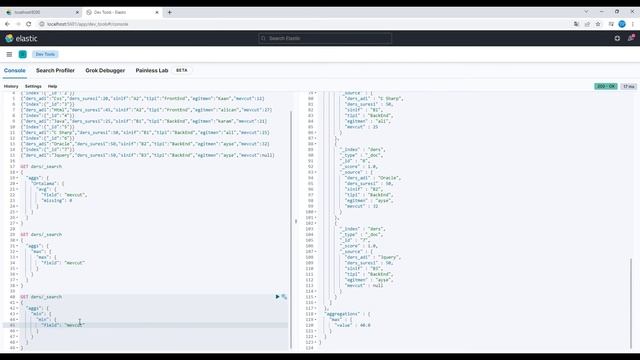Click the GET ders/_search request on line 40
The height and width of the screenshot is (360, 640).
[x=41, y=297]
